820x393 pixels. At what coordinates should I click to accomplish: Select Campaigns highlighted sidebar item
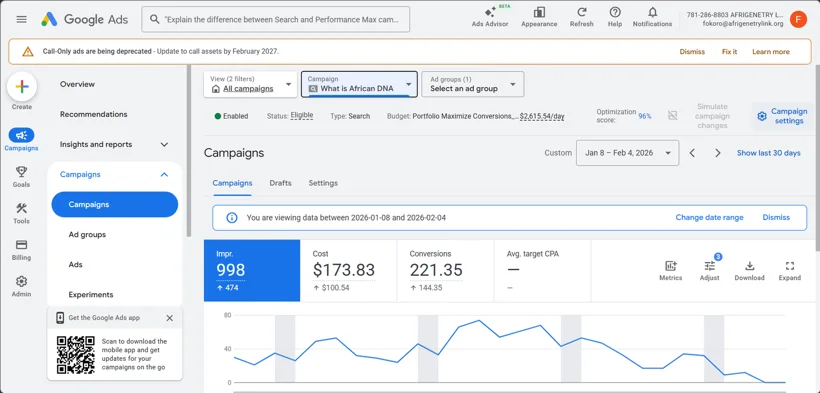coord(115,205)
